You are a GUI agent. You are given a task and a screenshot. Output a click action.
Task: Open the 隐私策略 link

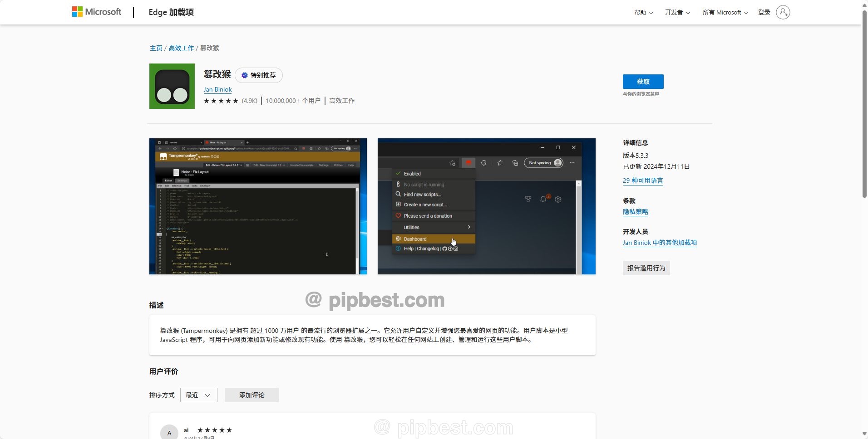(x=636, y=212)
